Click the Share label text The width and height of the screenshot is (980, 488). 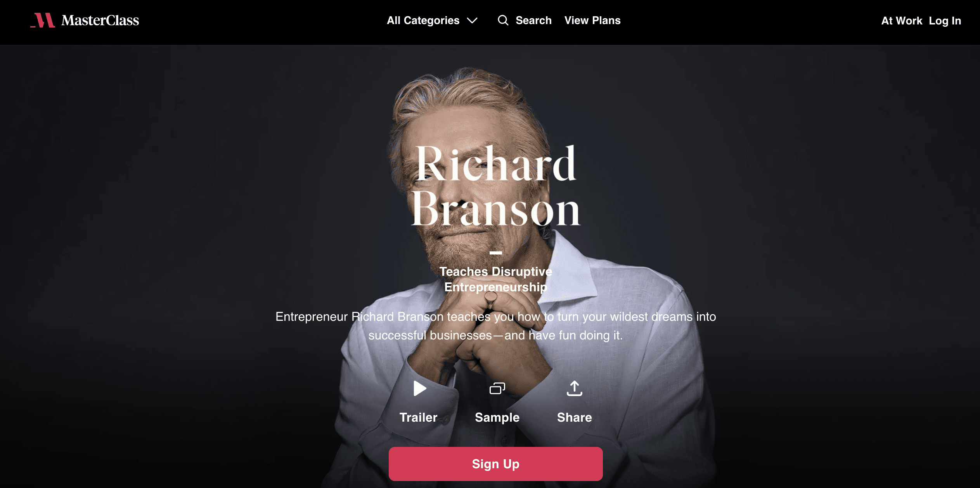click(575, 417)
